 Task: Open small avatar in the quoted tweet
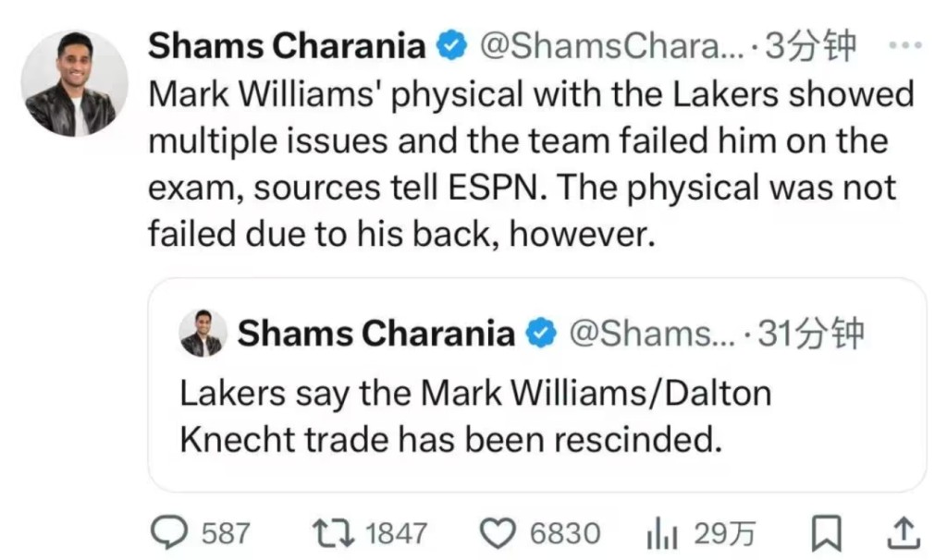tap(203, 334)
